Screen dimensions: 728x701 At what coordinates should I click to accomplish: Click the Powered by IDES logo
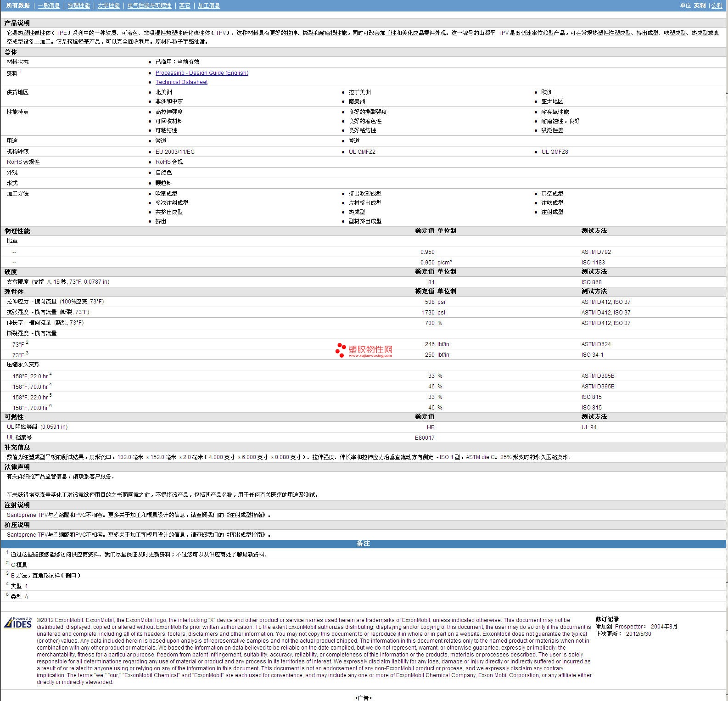[18, 622]
